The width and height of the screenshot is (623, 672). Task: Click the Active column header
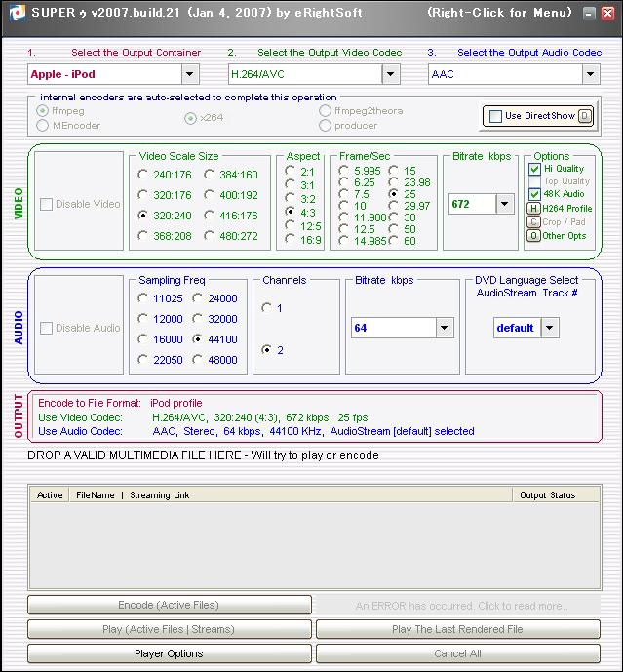50,495
